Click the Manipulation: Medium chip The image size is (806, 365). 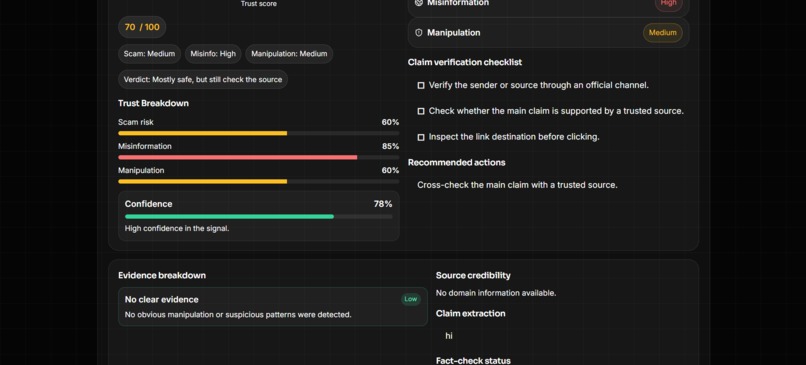pyautogui.click(x=289, y=54)
